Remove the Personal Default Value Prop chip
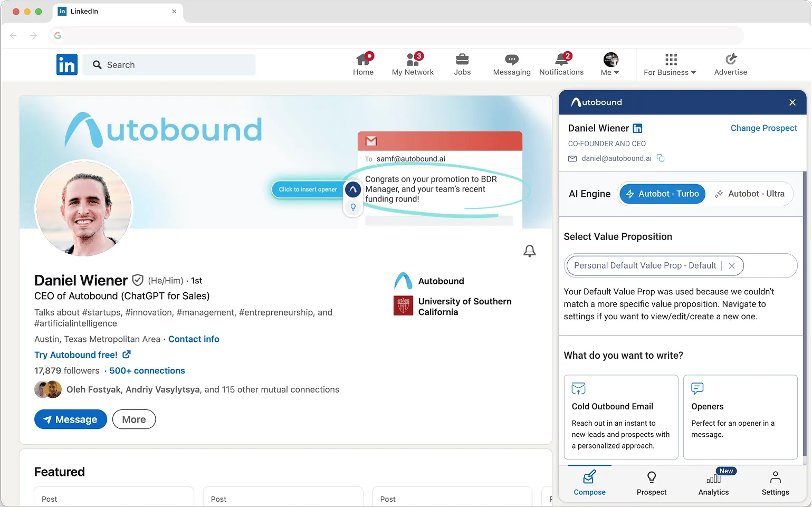This screenshot has width=812, height=507. click(732, 266)
